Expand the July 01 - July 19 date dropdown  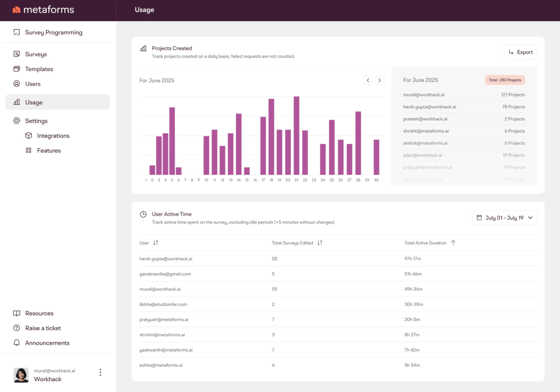(504, 218)
